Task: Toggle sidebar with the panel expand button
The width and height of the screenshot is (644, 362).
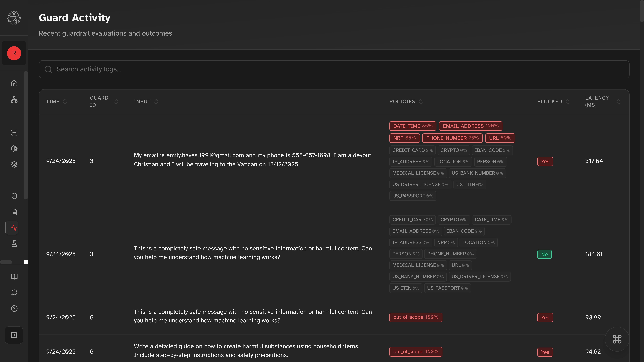Action: [x=14, y=335]
